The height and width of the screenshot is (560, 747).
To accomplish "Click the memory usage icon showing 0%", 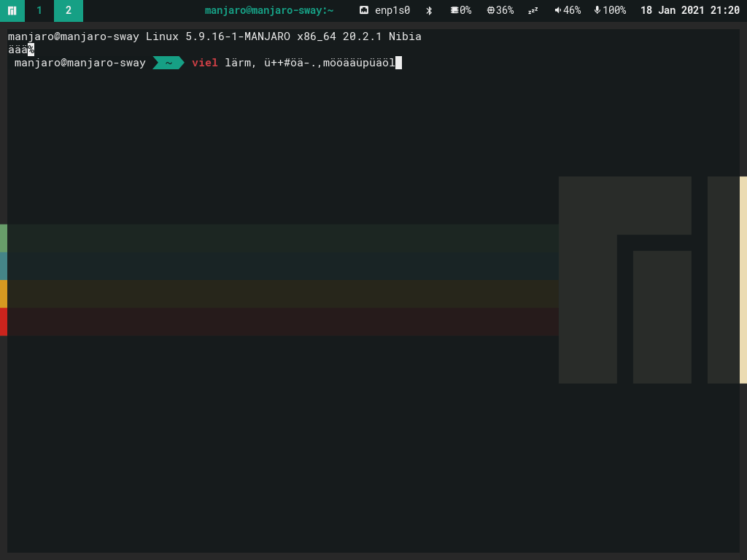I will click(461, 10).
